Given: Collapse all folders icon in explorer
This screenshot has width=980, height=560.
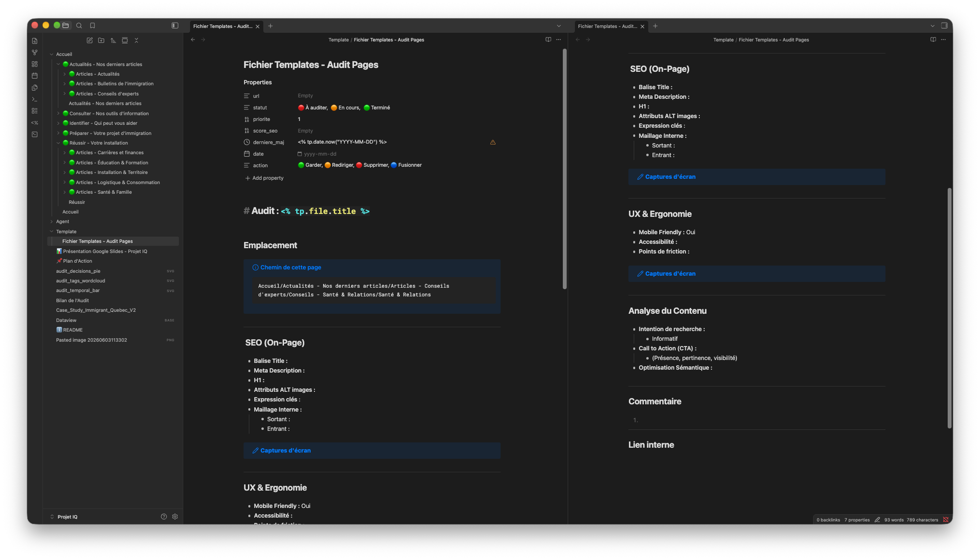Looking at the screenshot, I should (x=136, y=40).
